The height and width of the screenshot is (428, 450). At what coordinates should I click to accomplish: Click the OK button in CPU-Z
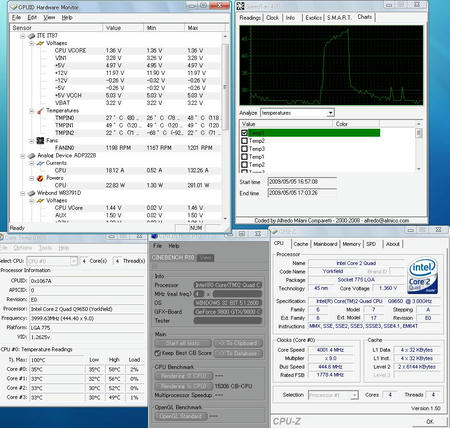point(430,422)
